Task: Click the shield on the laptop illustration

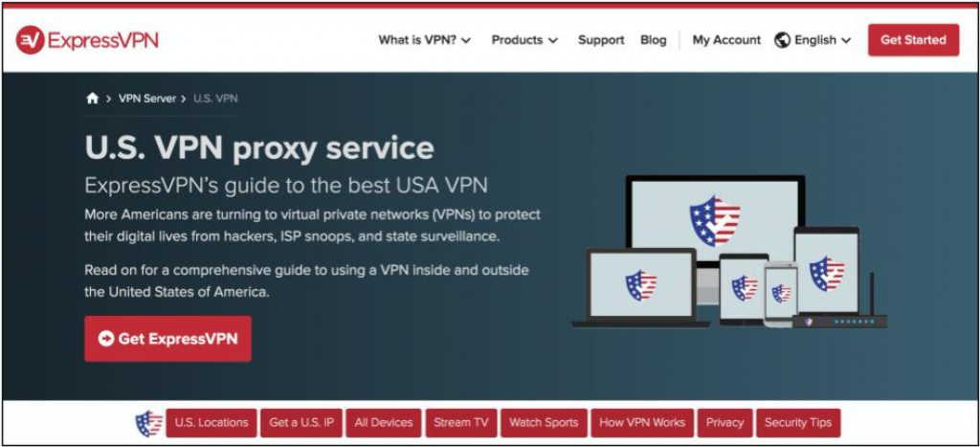Action: click(x=641, y=285)
